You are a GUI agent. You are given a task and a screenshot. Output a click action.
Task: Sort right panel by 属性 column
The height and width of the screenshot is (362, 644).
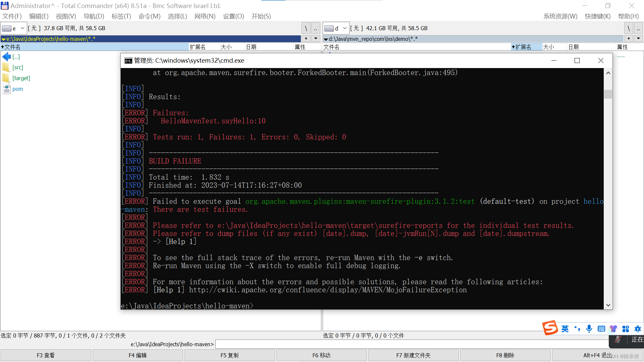pos(629,47)
